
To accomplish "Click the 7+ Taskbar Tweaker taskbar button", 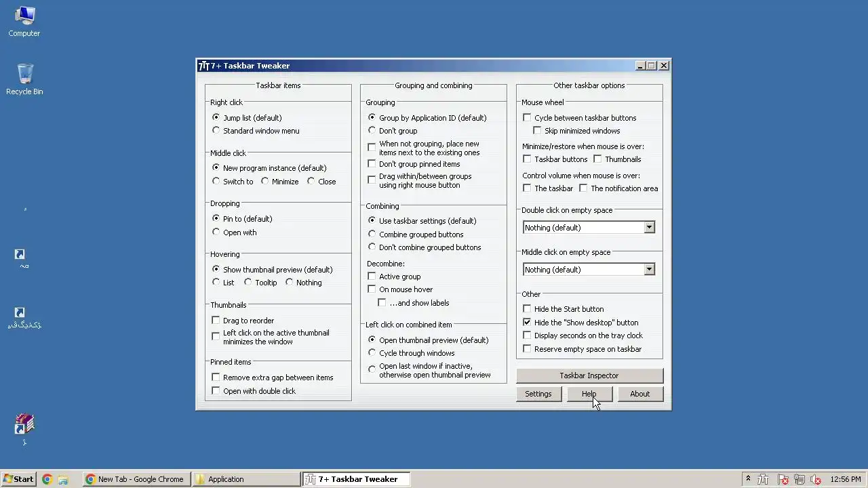I will click(356, 479).
